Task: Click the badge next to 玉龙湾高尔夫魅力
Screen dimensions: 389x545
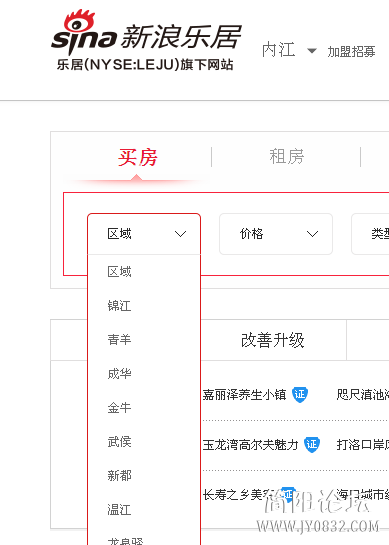Action: (312, 444)
